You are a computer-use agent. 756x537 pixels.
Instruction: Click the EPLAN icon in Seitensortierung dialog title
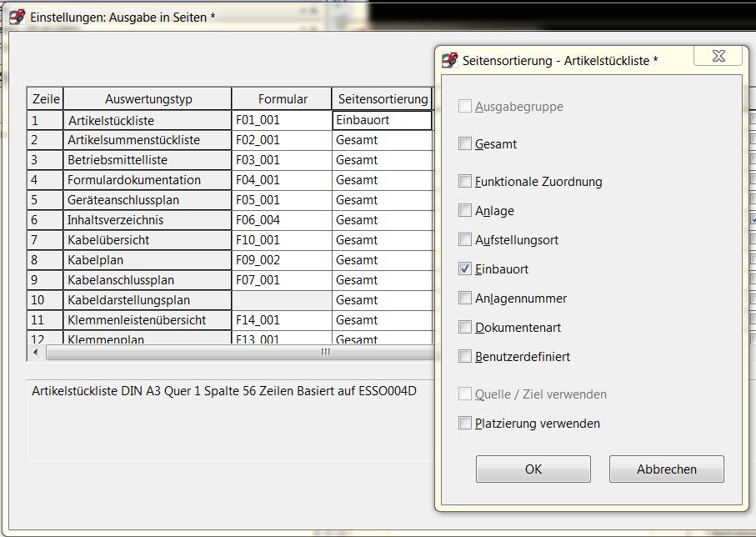[x=449, y=60]
